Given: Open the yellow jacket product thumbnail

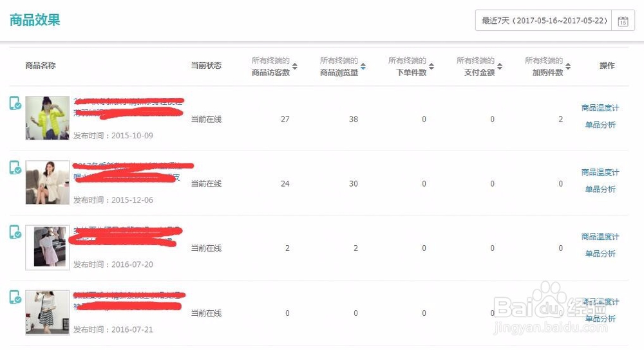Looking at the screenshot, I should 47,118.
